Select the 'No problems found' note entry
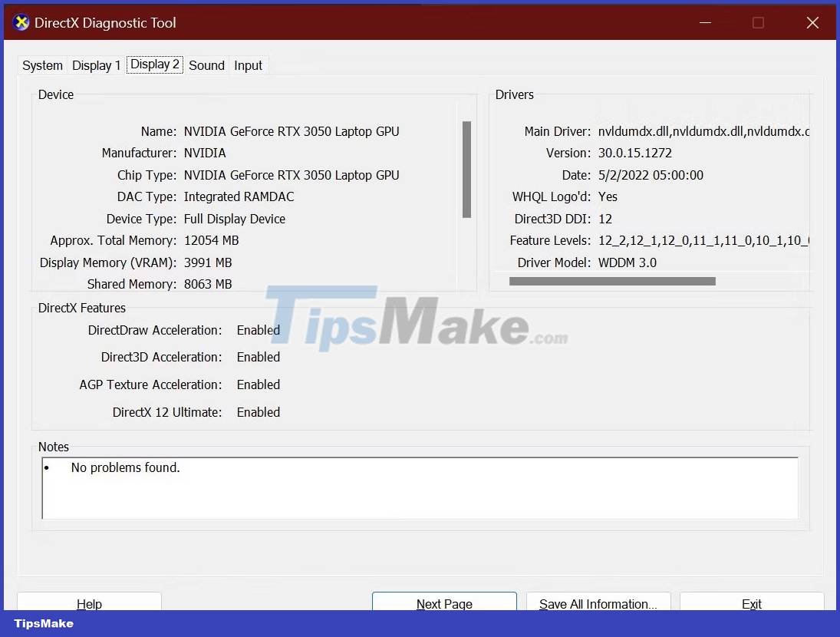The height and width of the screenshot is (637, 840). (x=125, y=467)
